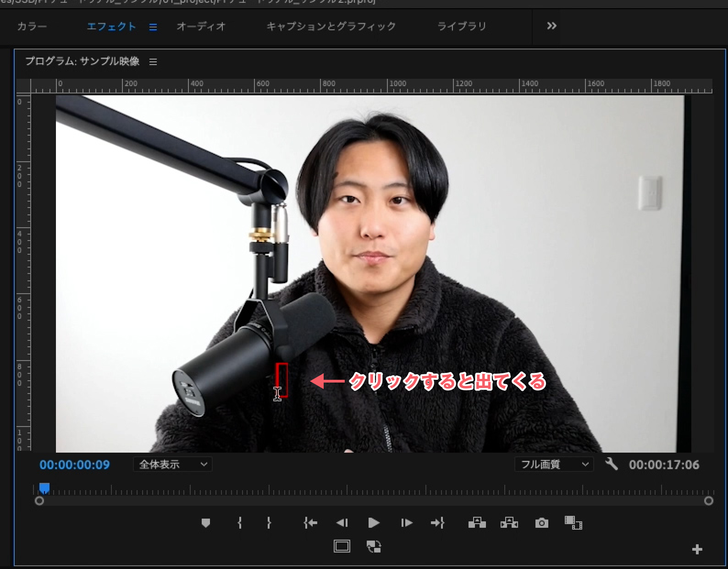
Task: Click the time ruler under the timecode
Action: point(374,489)
